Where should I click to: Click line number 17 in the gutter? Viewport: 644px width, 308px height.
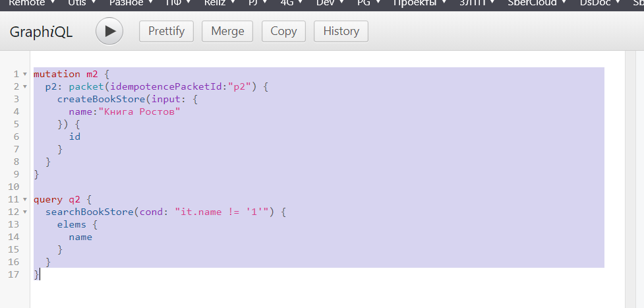15,274
